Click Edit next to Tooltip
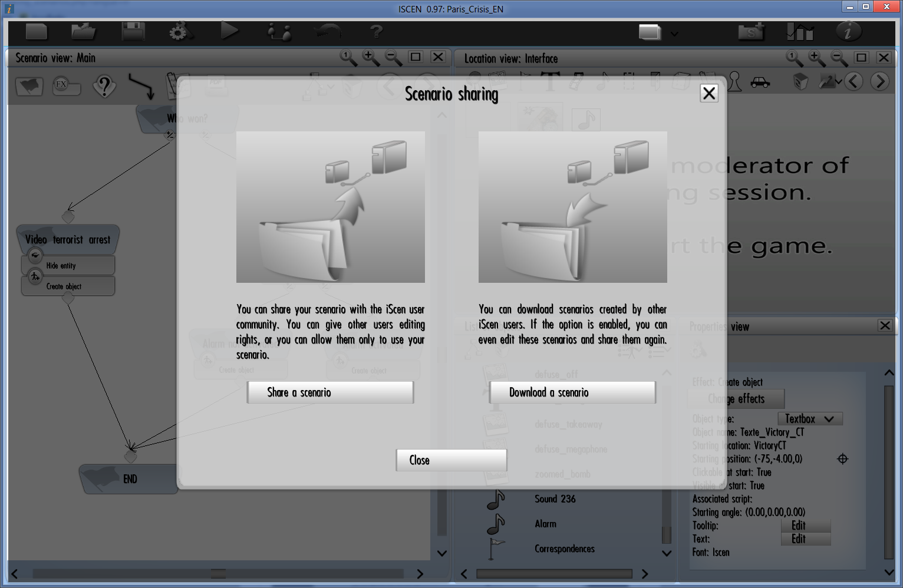The image size is (903, 588). click(806, 526)
